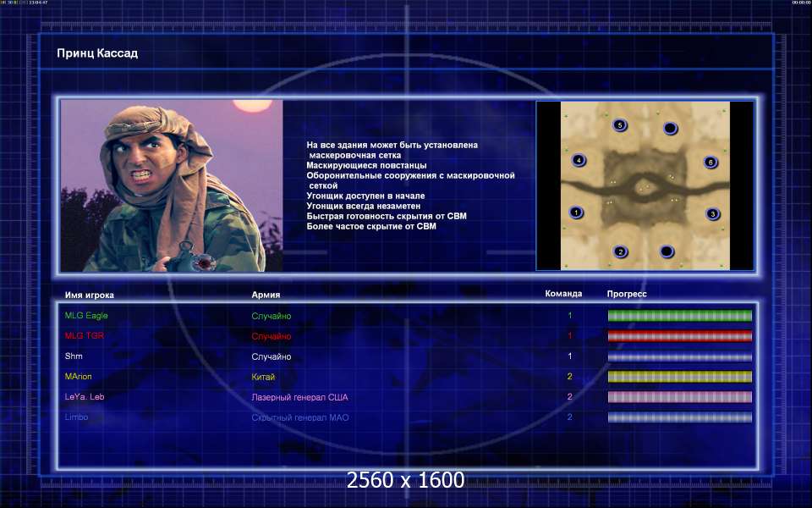Click the "Прогресс" column header
Viewport: 812px width, 508px height.
(x=627, y=294)
